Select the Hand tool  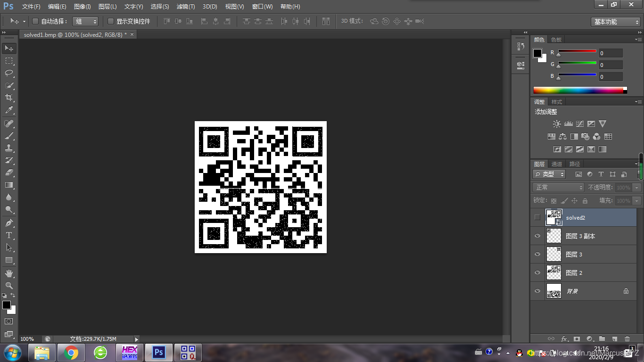[9, 273]
